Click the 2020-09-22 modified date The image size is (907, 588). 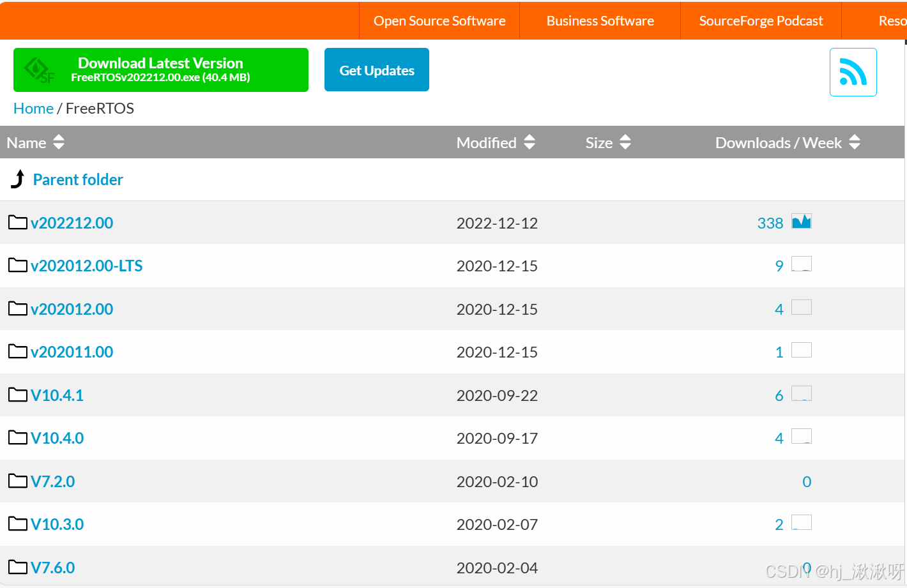click(497, 395)
